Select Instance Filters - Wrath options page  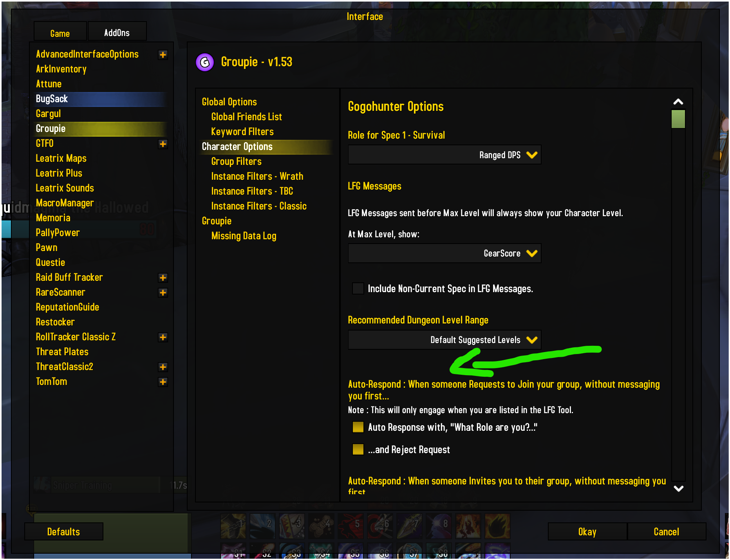257,176
